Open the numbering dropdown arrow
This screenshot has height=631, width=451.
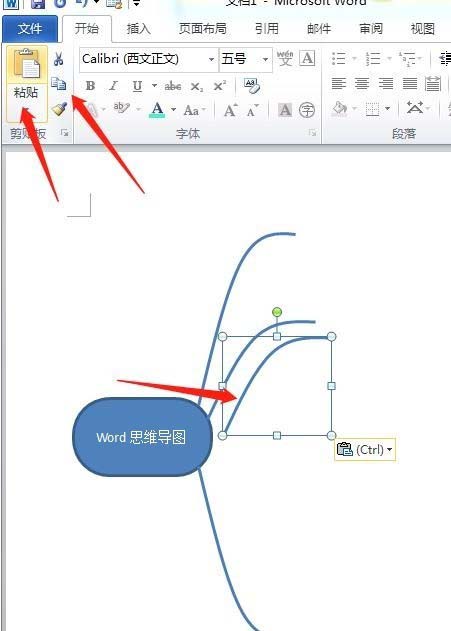pyautogui.click(x=389, y=59)
